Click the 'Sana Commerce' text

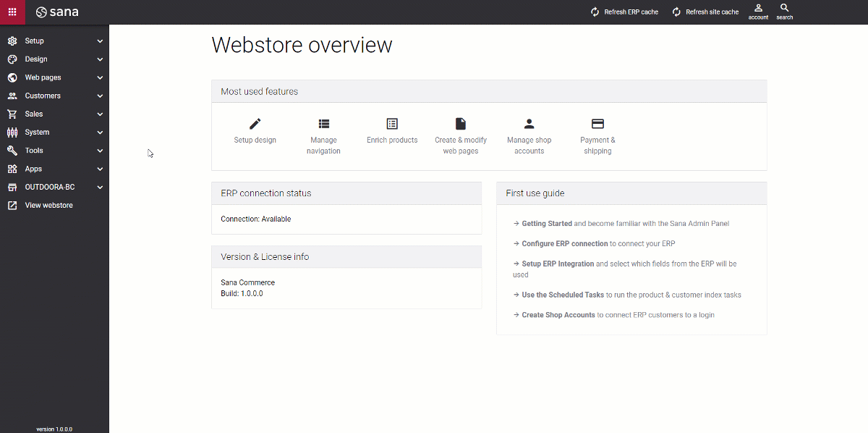pos(248,282)
